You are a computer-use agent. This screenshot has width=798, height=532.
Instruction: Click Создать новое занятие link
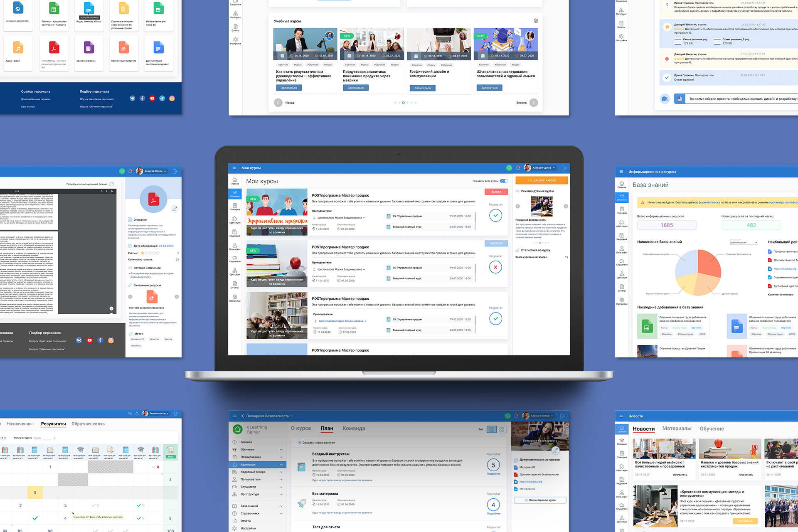point(316,443)
